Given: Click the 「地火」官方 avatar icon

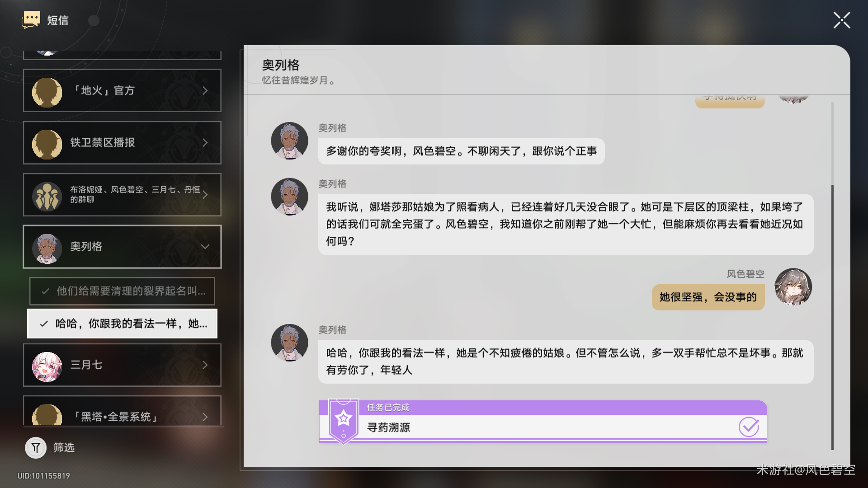Looking at the screenshot, I should (x=47, y=92).
